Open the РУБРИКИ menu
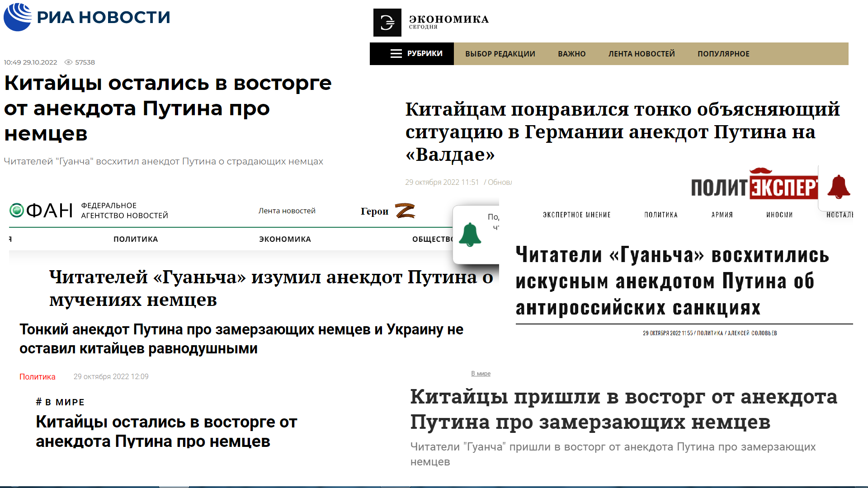Screen dimensions: 868x488 click(x=412, y=54)
